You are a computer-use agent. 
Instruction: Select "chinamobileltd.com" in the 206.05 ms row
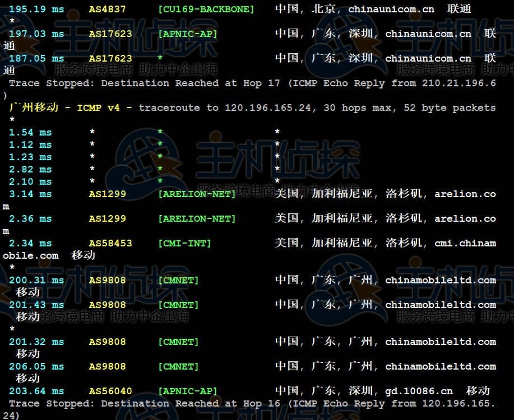coord(441,366)
